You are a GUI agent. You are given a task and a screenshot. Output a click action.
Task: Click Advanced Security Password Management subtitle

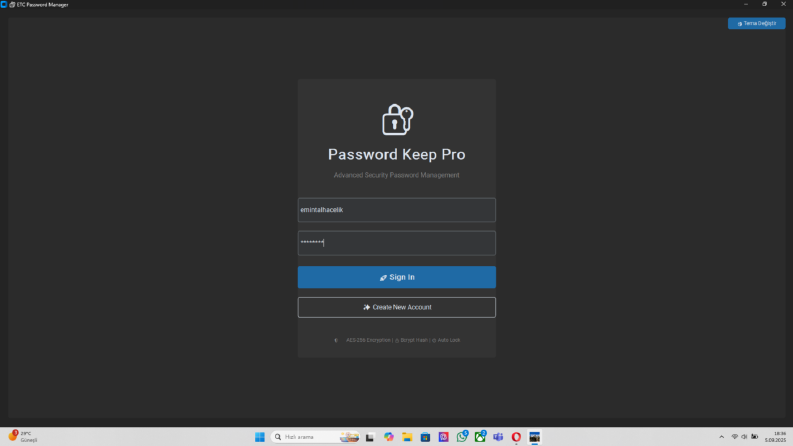(x=396, y=175)
